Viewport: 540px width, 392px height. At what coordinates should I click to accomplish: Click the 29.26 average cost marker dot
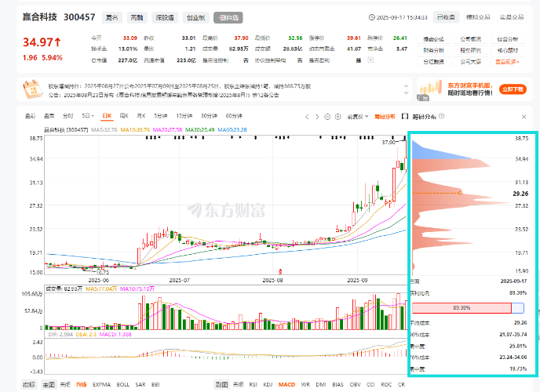tap(460, 193)
